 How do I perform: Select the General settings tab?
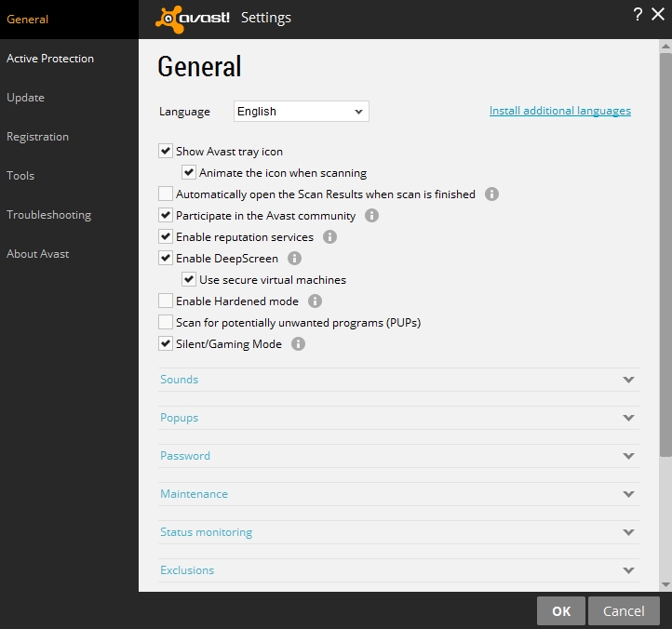click(69, 20)
